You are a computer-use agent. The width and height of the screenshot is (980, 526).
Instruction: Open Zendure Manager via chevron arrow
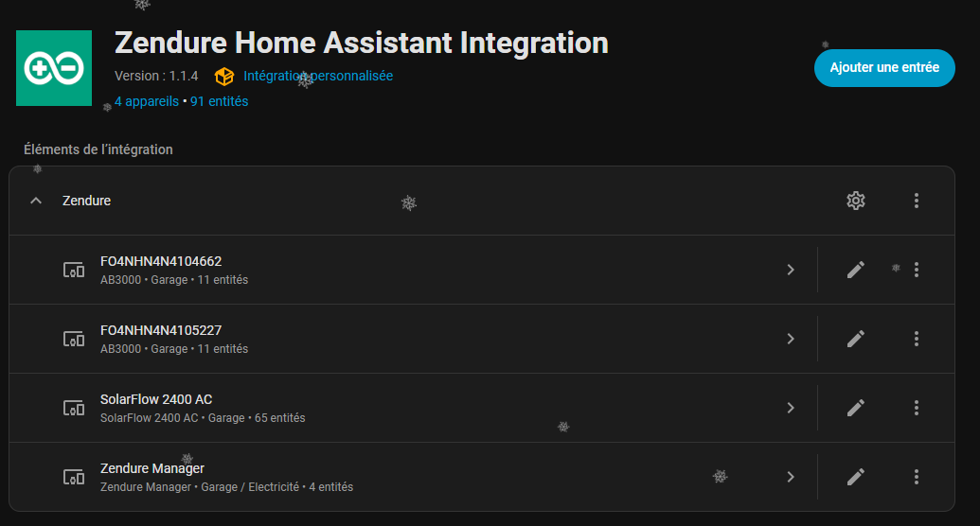(791, 477)
